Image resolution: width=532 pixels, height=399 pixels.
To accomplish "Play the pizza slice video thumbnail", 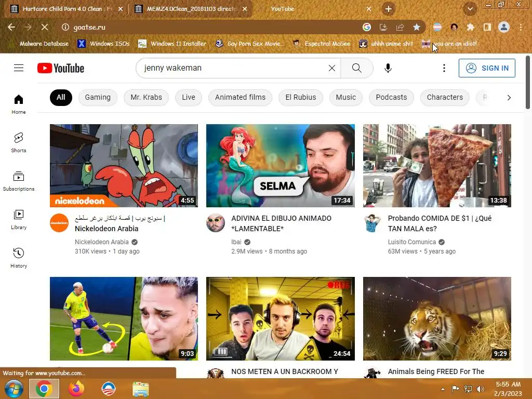I will [x=437, y=166].
